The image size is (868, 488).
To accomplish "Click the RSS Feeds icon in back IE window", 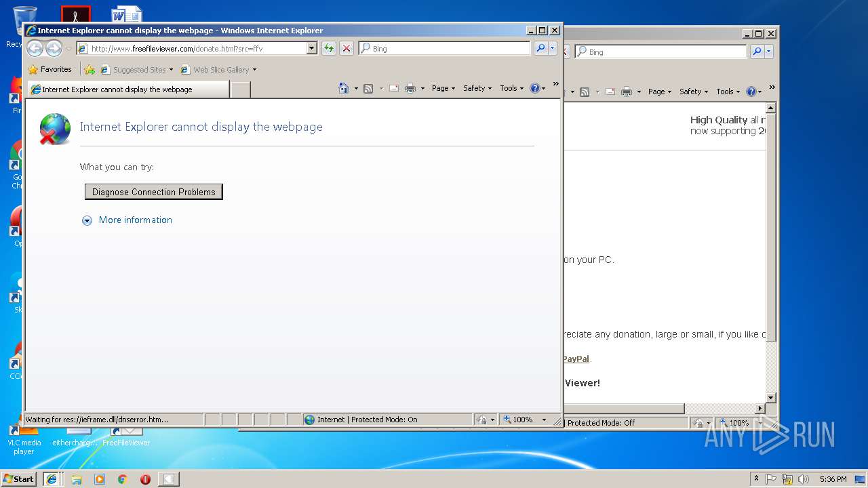I will [x=584, y=91].
